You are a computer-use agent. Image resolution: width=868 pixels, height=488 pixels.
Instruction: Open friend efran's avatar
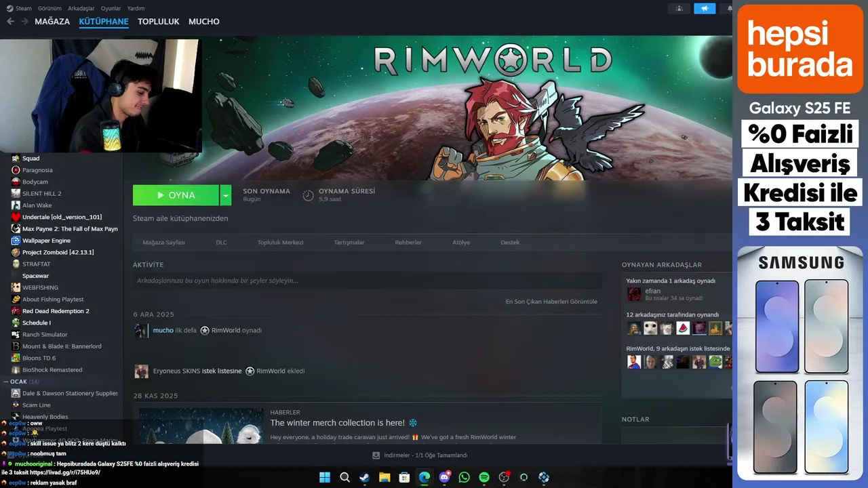tap(634, 294)
